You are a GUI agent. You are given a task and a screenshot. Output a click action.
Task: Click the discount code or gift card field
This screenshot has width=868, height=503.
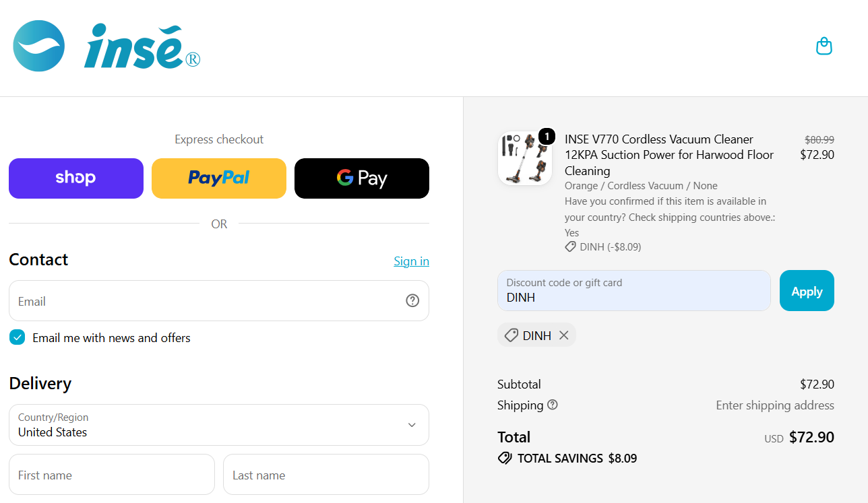[634, 291]
